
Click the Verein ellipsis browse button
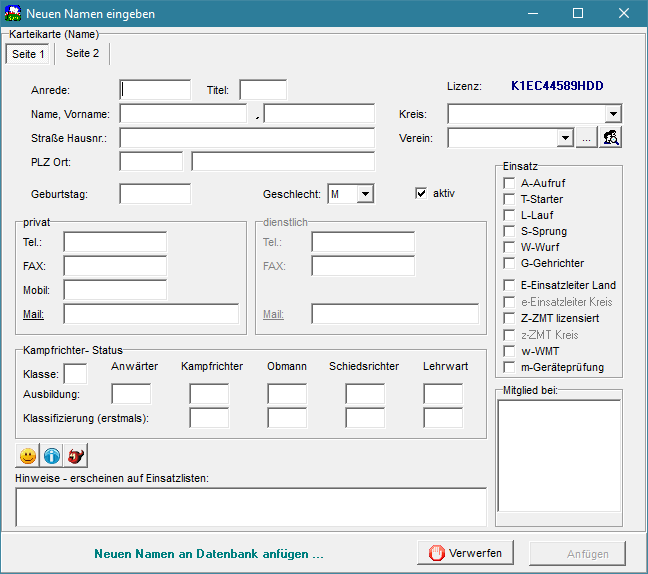coord(586,138)
